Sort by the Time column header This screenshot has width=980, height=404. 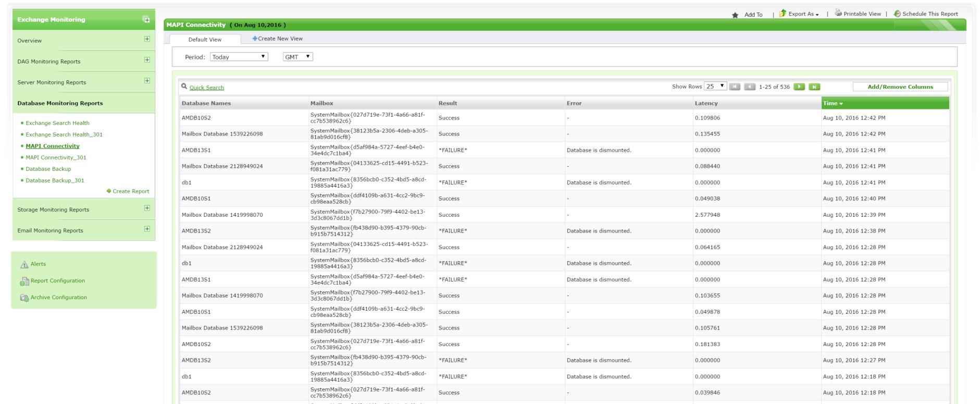[x=830, y=103]
